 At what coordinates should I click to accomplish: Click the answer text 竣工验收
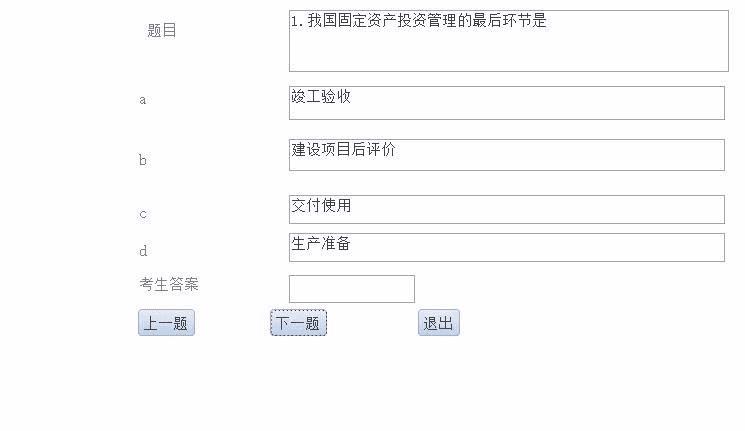coord(321,96)
